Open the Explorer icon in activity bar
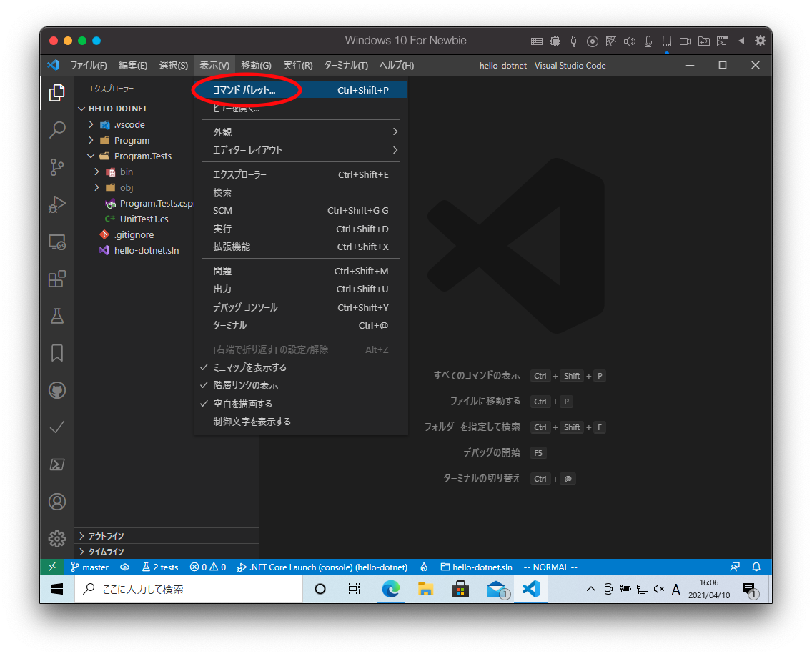This screenshot has width=812, height=656. 57,93
